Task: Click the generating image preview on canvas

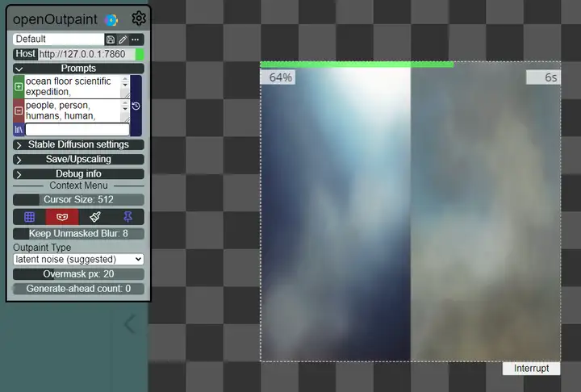Action: [411, 213]
